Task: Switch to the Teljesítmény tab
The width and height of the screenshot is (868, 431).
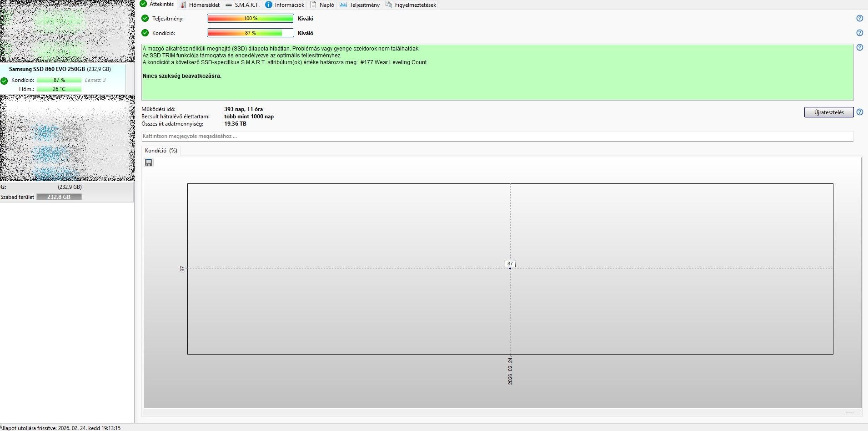Action: pos(359,5)
